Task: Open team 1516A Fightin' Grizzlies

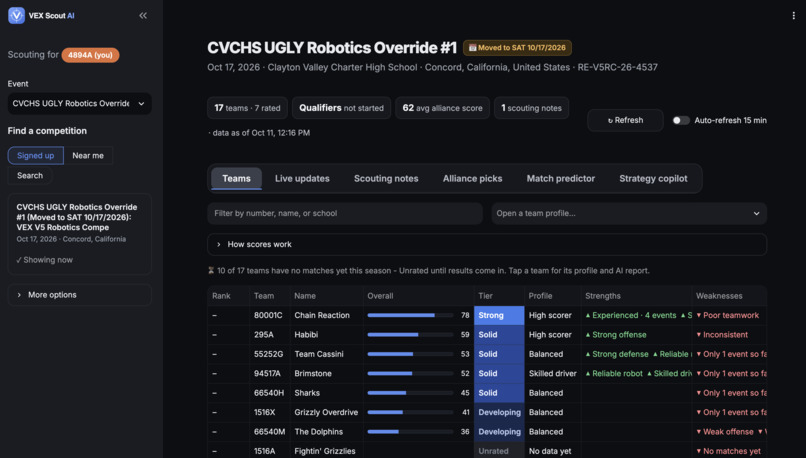Action: click(x=487, y=451)
